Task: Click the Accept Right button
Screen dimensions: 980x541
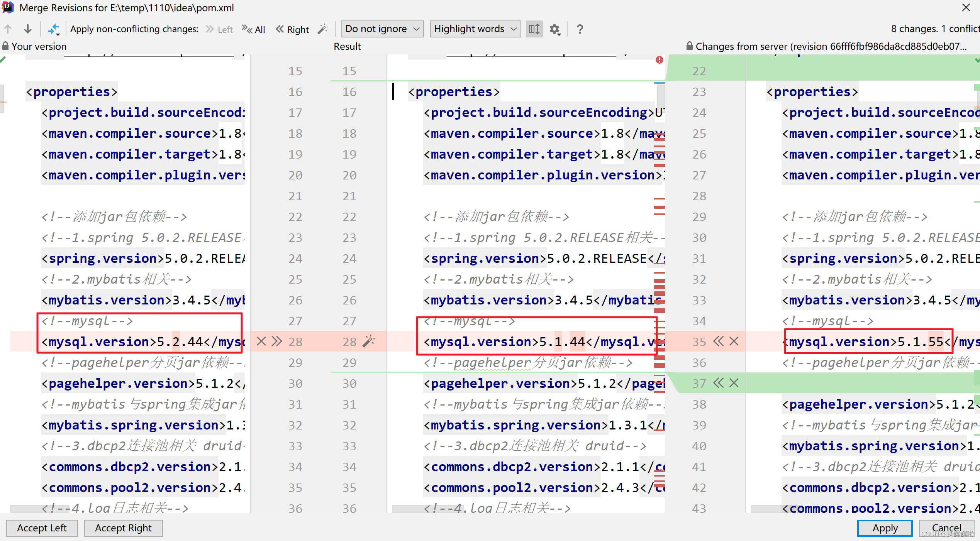Action: click(x=123, y=527)
